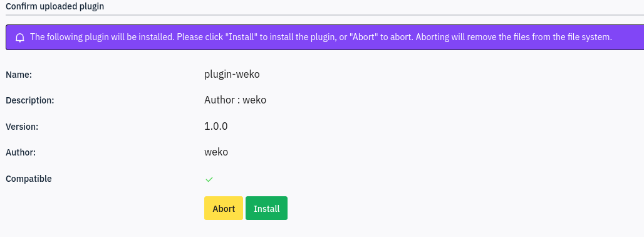Click the 'Author:' field label
This screenshot has width=644, height=237.
tap(21, 152)
